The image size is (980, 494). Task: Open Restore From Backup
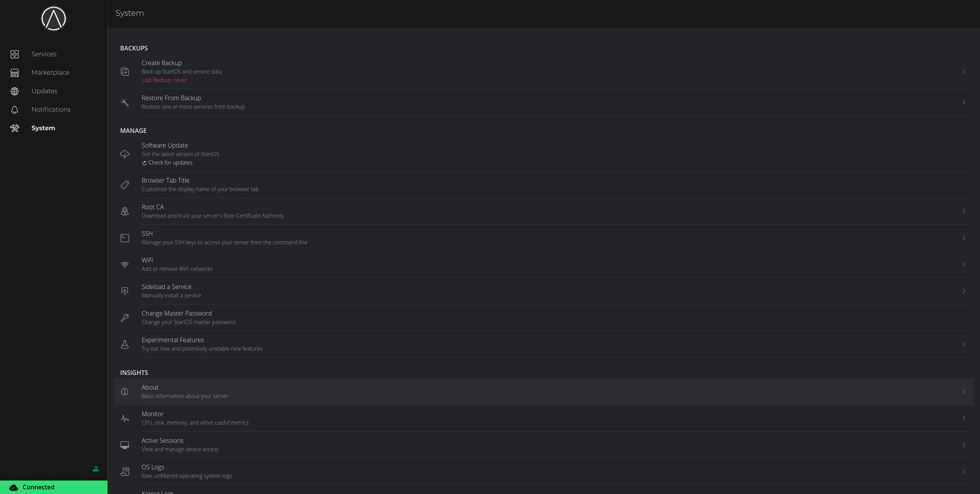(544, 102)
